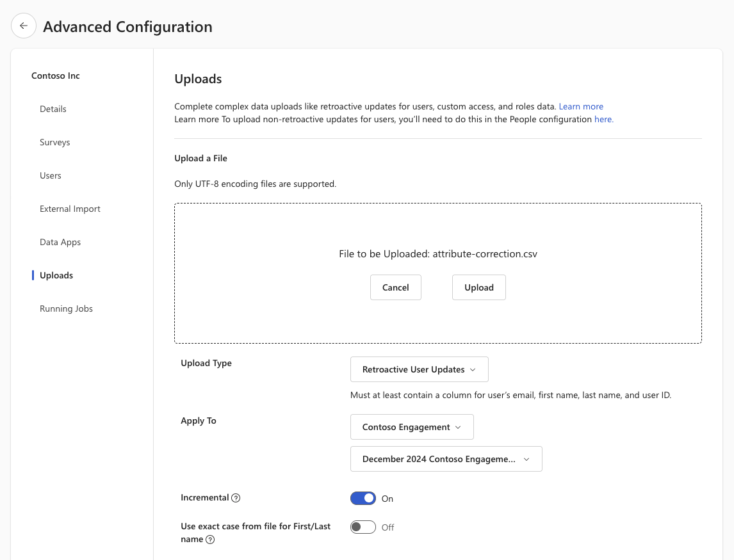Open the Contoso Engagement dropdown
734x560 pixels.
[x=411, y=427]
